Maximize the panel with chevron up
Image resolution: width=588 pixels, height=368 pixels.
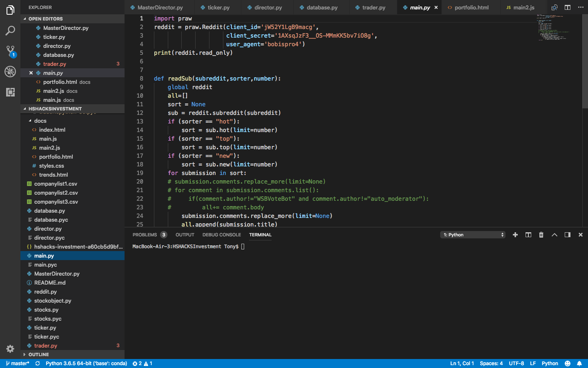click(555, 235)
